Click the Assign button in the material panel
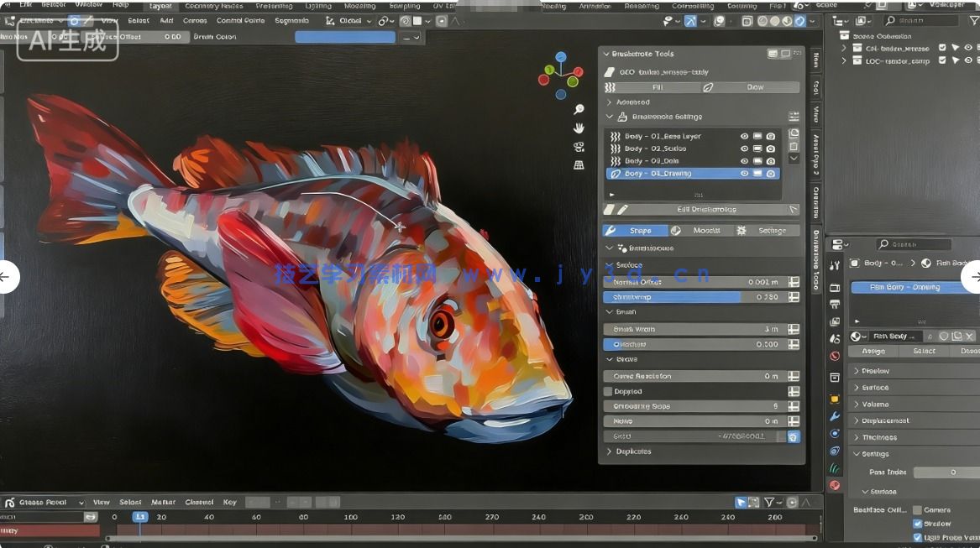This screenshot has height=548, width=980. [873, 351]
